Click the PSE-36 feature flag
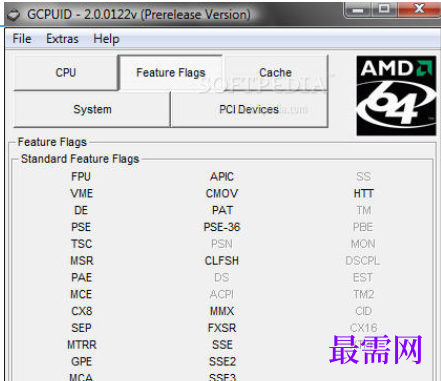This screenshot has height=381, width=441. click(222, 227)
